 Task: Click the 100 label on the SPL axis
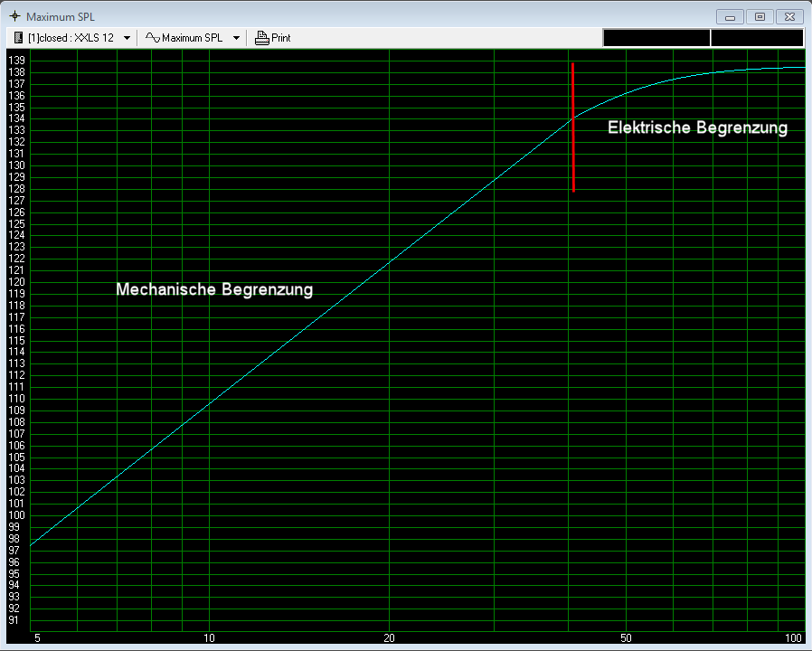click(16, 515)
